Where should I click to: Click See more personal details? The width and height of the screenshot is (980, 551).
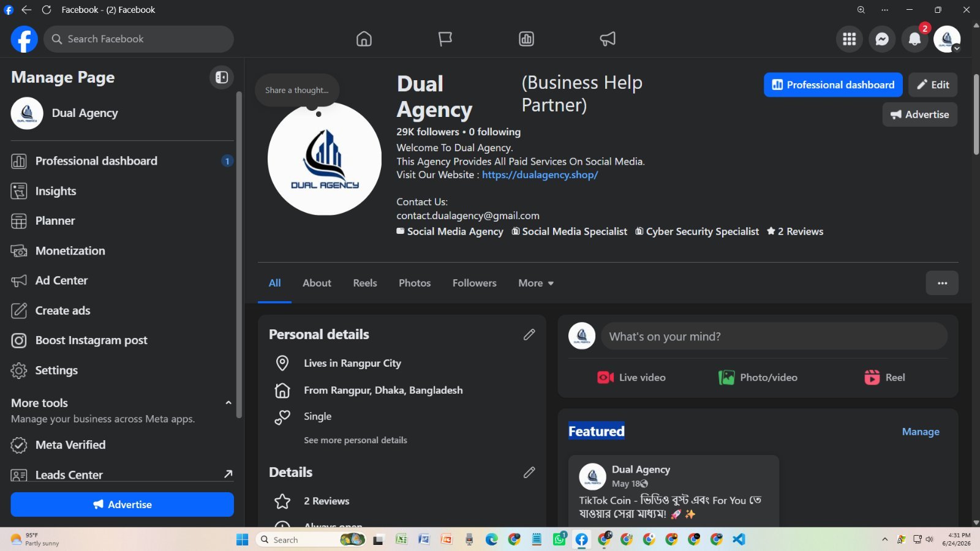tap(355, 440)
